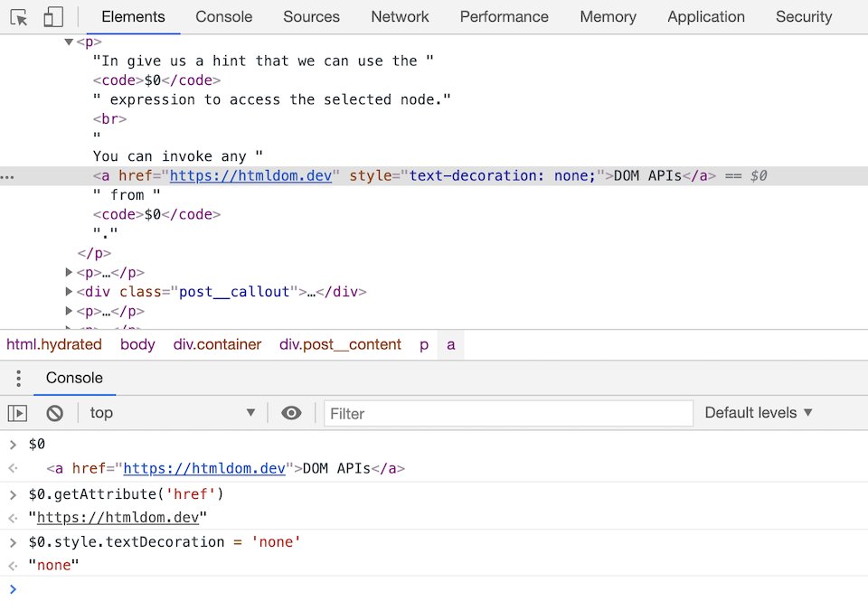Click the "none" console result
Screen dimensions: 868x610
53,566
